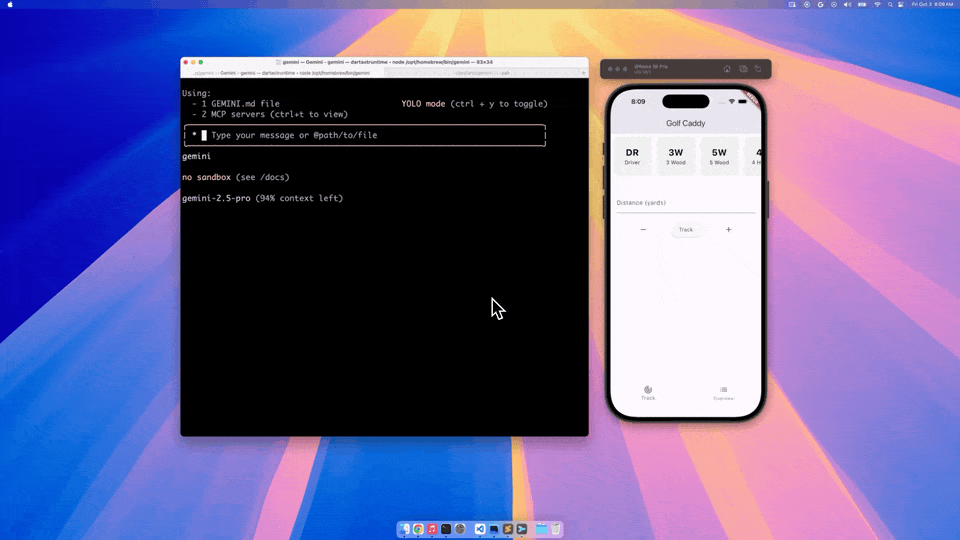Open the folder stack in the Dock
Screen dimensions: 960x540
(542, 529)
